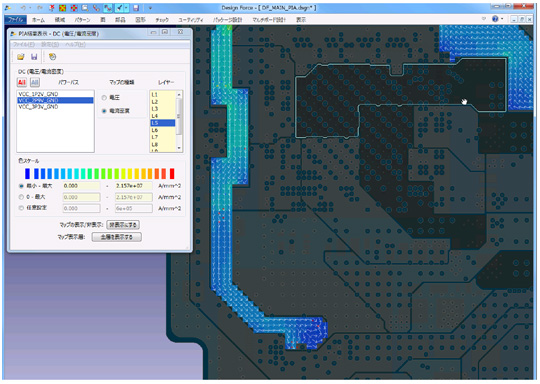Screen dimensions: 540x384
Task: Toggle the highlighted brush toolbar icon
Action: coord(119,8)
